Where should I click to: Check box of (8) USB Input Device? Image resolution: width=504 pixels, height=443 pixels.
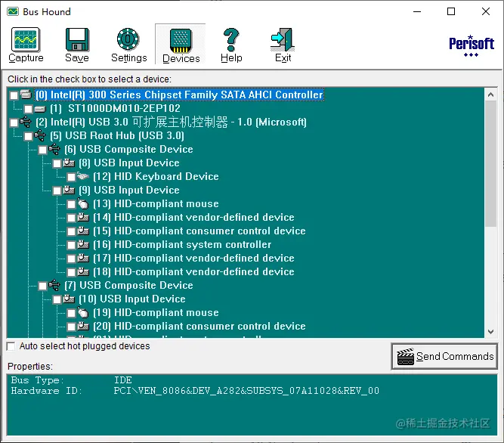click(57, 163)
